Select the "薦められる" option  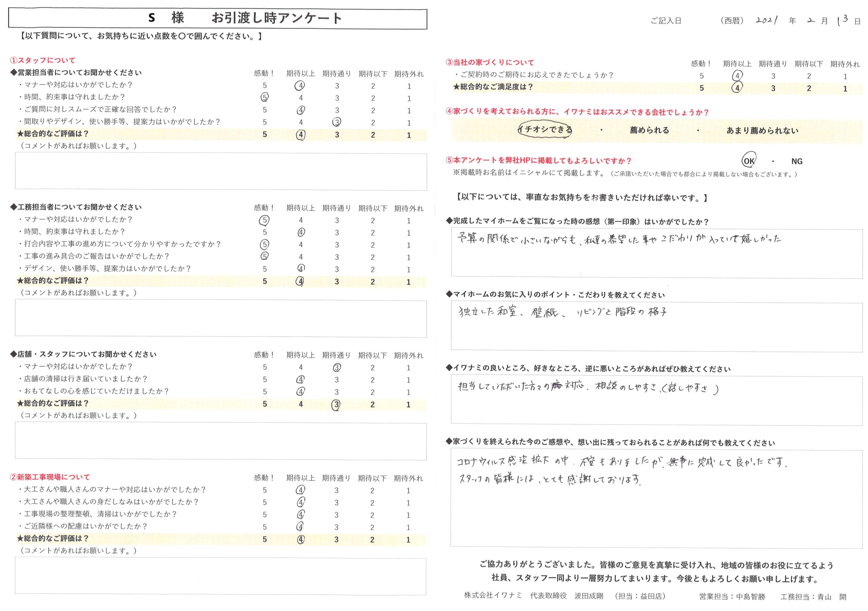click(650, 130)
